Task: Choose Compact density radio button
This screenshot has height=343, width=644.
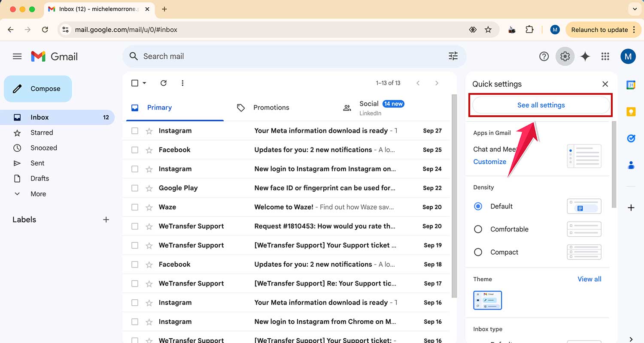Action: pos(478,252)
